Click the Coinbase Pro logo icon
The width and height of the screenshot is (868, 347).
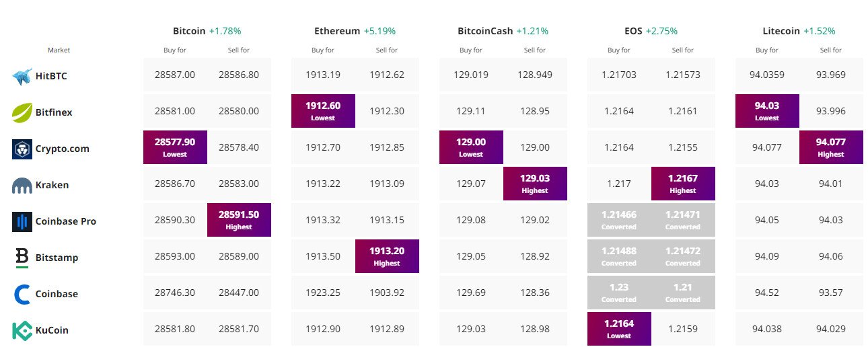pyautogui.click(x=22, y=221)
